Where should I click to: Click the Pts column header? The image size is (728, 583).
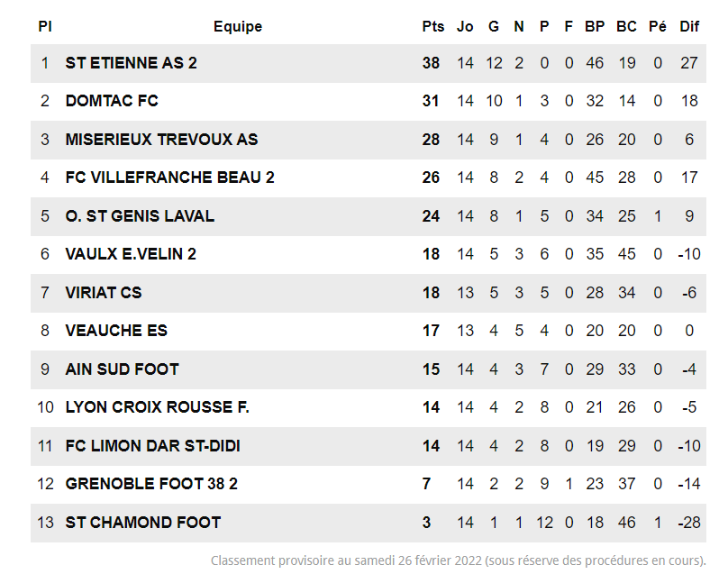click(x=432, y=26)
